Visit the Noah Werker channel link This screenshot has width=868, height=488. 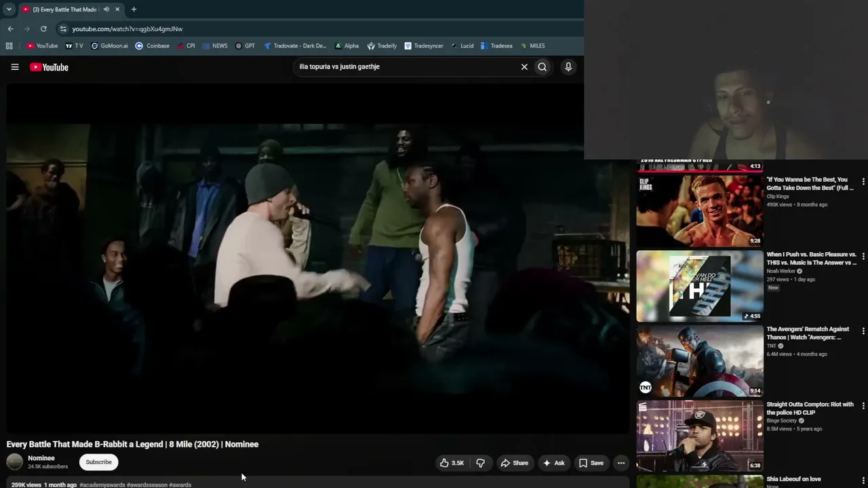point(781,271)
